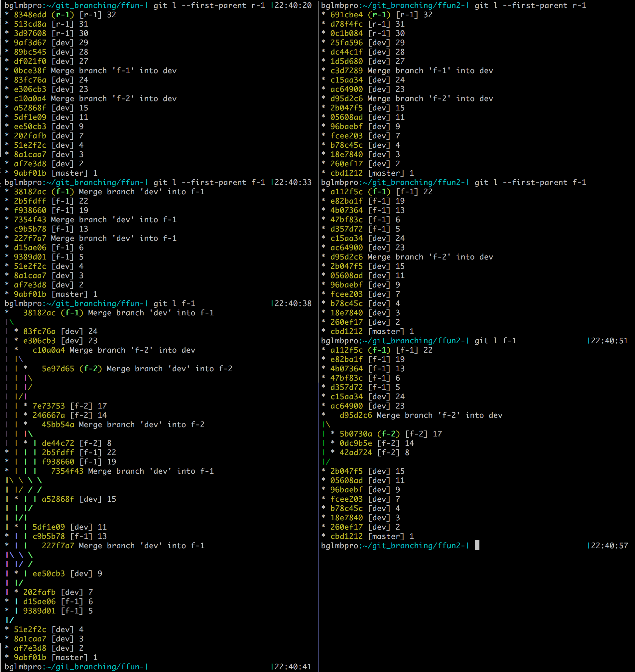Select commit hash 0dc9b5e
Viewport: 635px width, 672px height.
coord(356,443)
